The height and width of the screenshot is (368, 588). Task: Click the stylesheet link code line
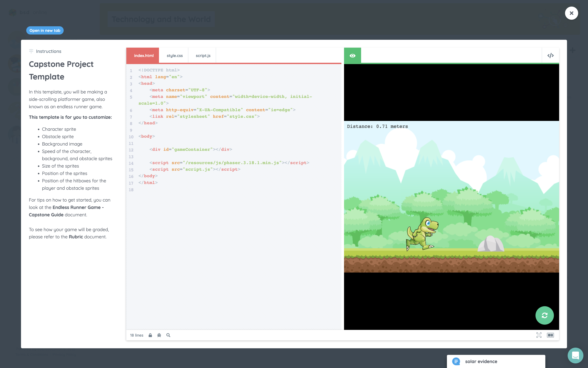(x=204, y=116)
